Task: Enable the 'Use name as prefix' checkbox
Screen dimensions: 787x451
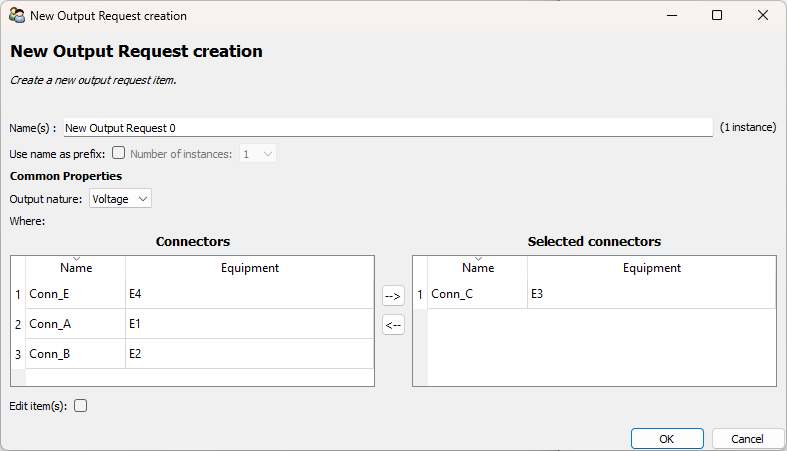Action: click(x=119, y=154)
